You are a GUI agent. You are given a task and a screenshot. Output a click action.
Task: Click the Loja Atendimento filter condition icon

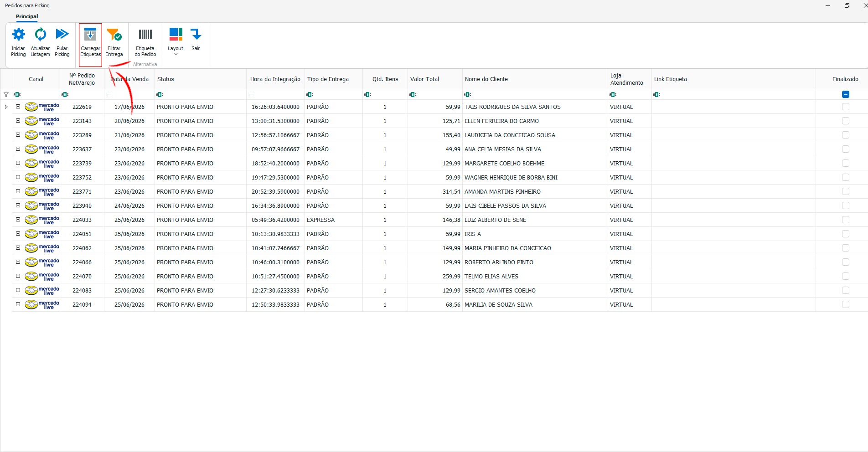point(613,95)
